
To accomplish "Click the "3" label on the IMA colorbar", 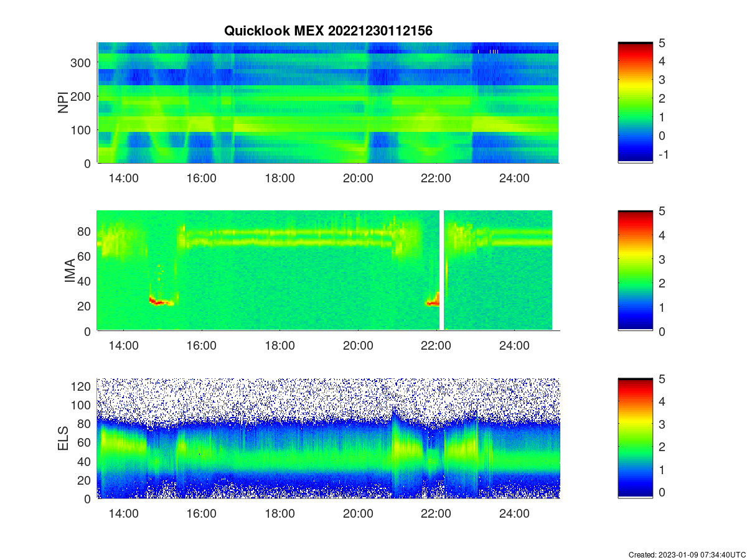I will [662, 259].
